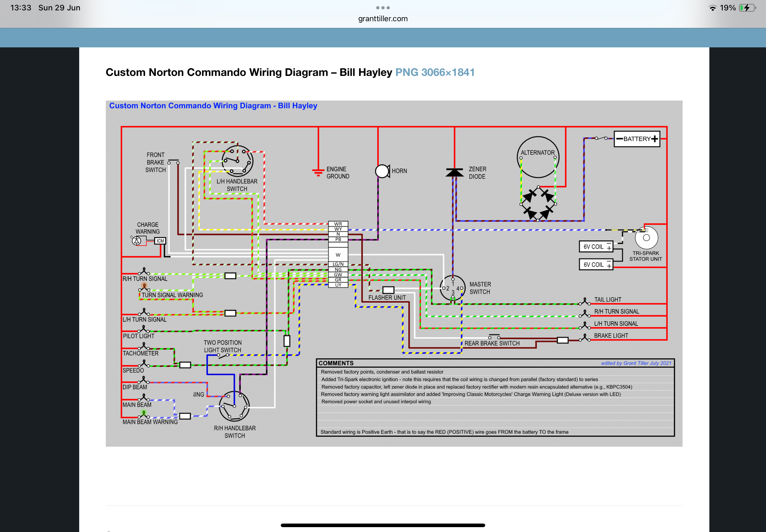The width and height of the screenshot is (766, 532).
Task: Click the BRAKE LIGHT bulb symbol
Action: (585, 338)
